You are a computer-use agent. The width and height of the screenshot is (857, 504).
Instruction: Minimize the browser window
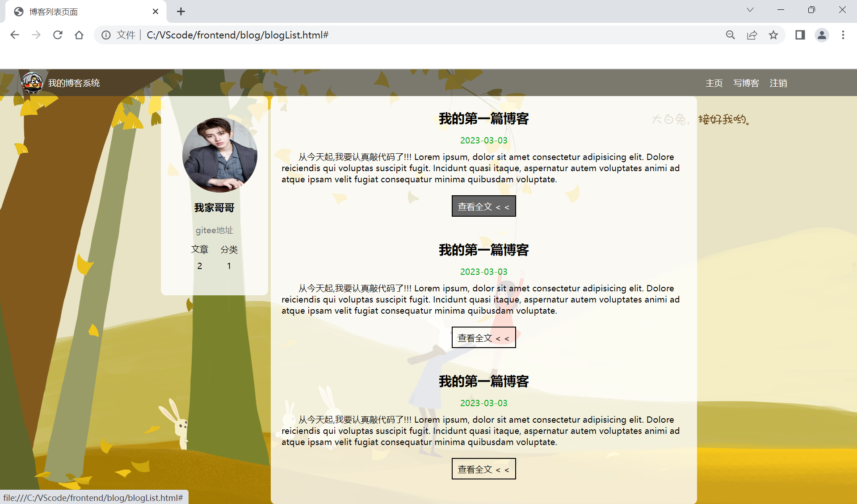[781, 10]
